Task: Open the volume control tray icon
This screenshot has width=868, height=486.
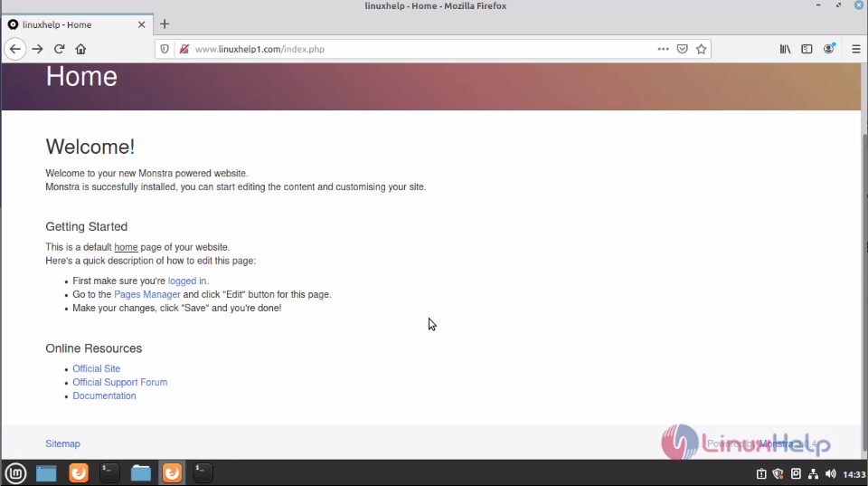Action: pos(830,474)
